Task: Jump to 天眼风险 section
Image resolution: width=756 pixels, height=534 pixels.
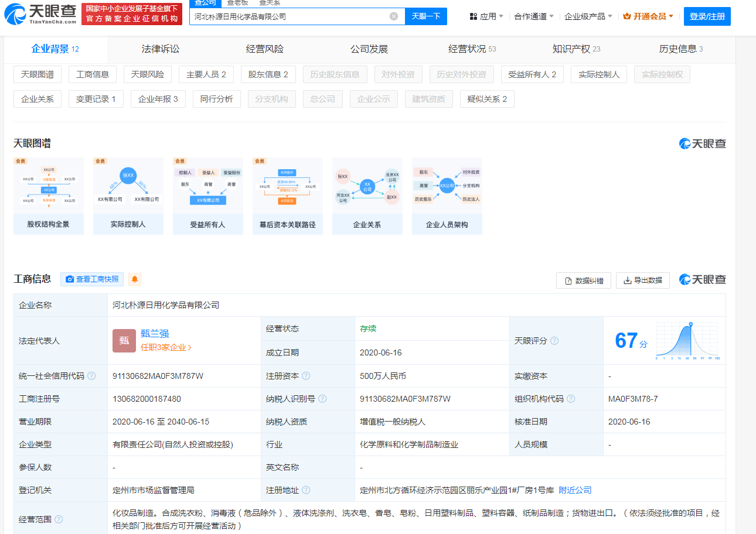Action: [x=148, y=74]
